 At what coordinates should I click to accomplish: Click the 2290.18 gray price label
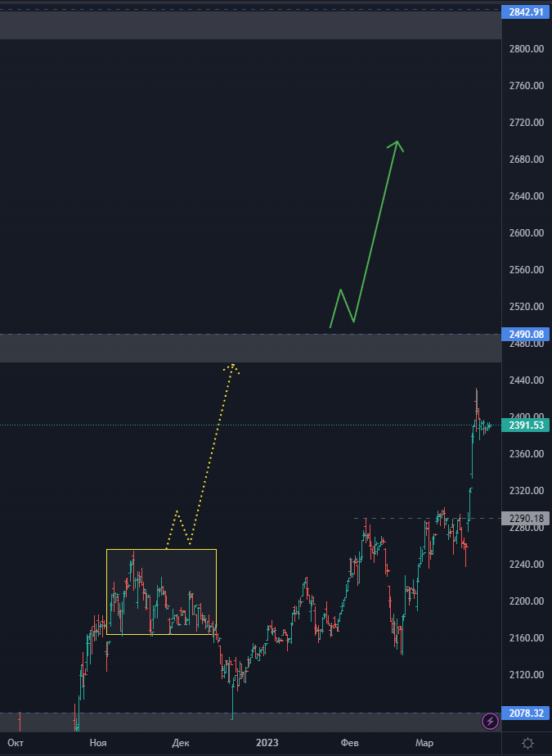(x=526, y=518)
